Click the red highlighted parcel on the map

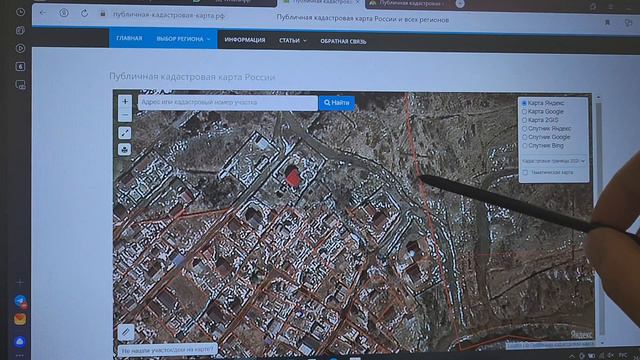click(293, 178)
